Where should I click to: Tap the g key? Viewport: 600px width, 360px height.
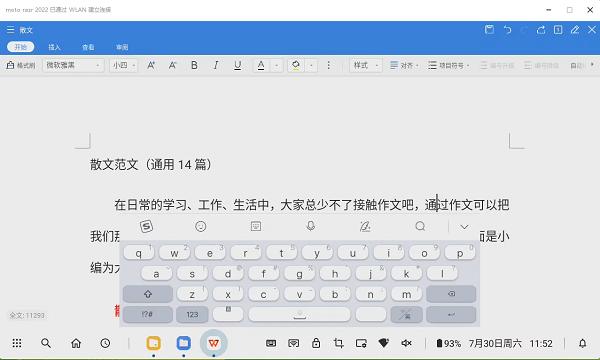click(x=299, y=274)
